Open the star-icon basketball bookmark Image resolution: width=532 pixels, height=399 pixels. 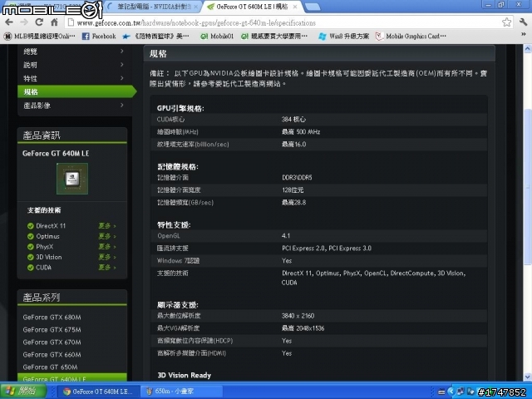pyautogui.click(x=155, y=36)
